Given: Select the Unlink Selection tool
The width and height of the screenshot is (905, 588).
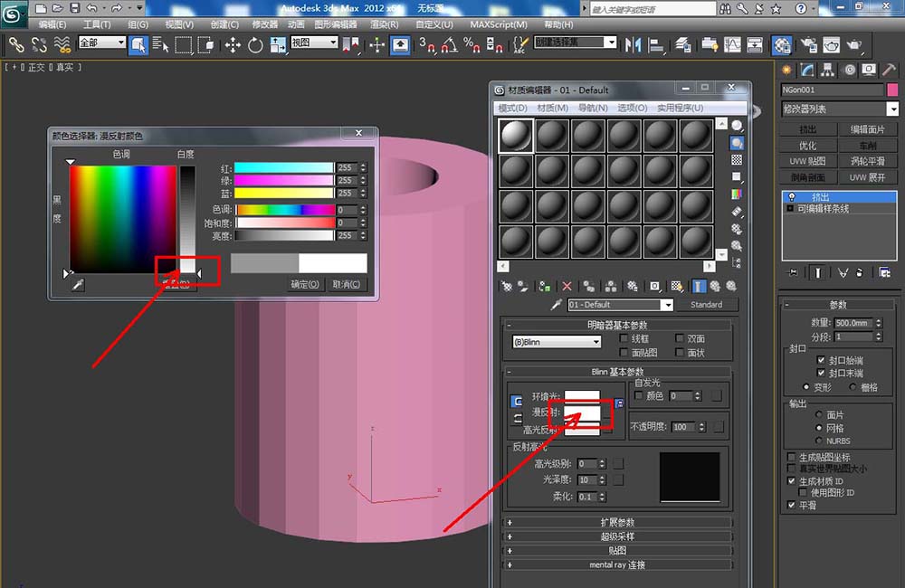Looking at the screenshot, I should click(x=39, y=44).
